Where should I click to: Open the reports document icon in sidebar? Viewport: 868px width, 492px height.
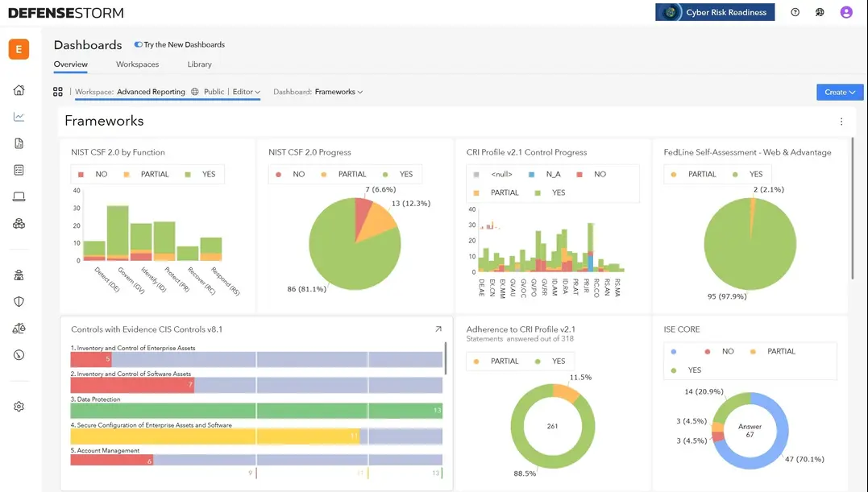[19, 143]
